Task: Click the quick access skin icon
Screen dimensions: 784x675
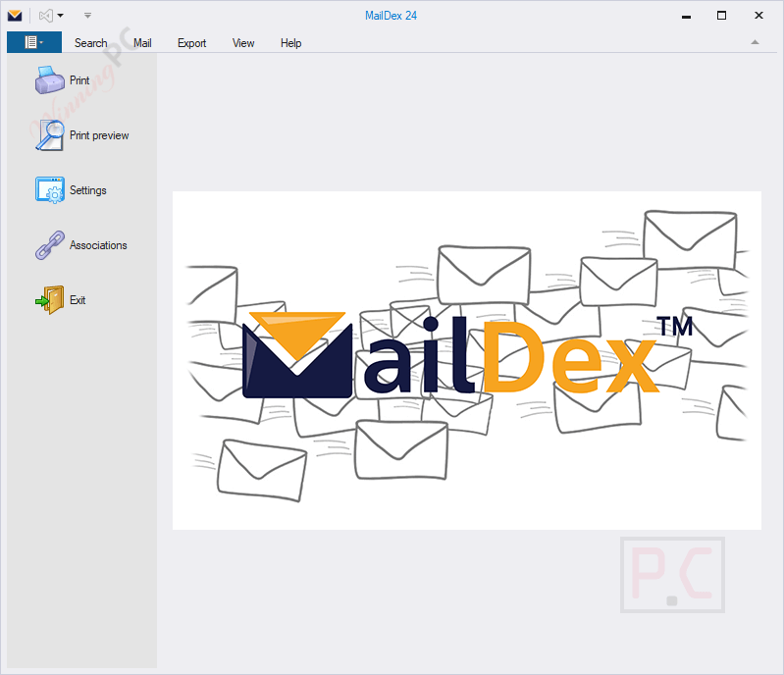Action: [46, 16]
